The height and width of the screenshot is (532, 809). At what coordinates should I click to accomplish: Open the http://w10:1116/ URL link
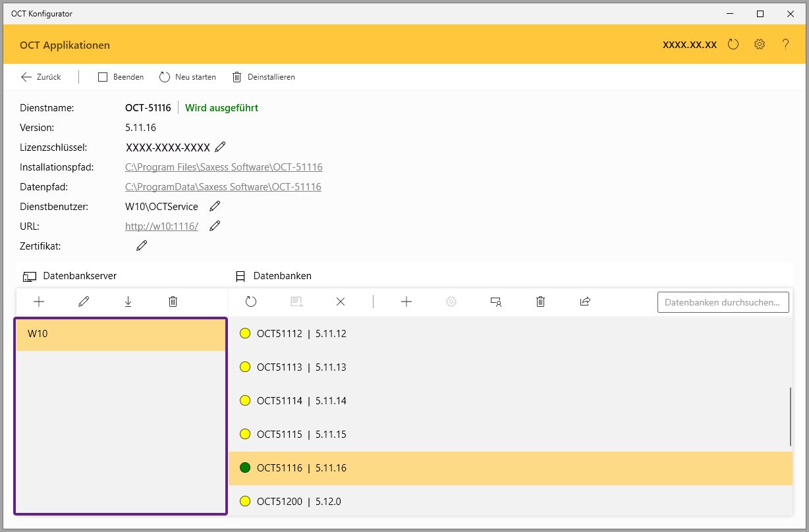pos(161,226)
